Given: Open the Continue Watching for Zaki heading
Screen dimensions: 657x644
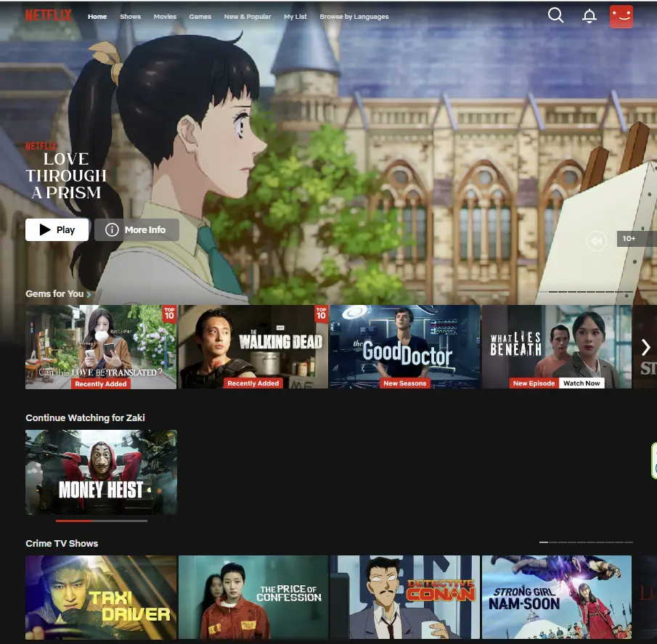Looking at the screenshot, I should click(x=85, y=417).
